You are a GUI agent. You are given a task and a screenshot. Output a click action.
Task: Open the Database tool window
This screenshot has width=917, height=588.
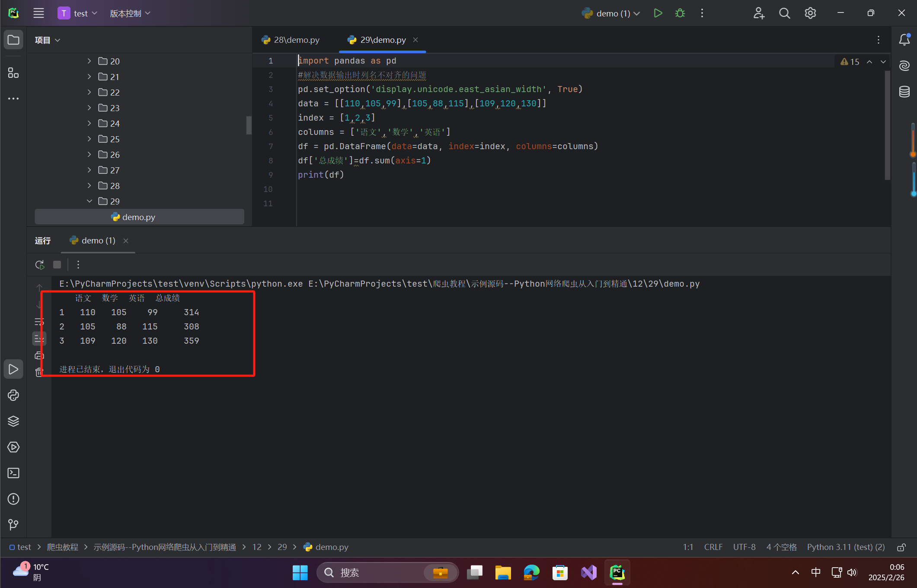point(904,92)
